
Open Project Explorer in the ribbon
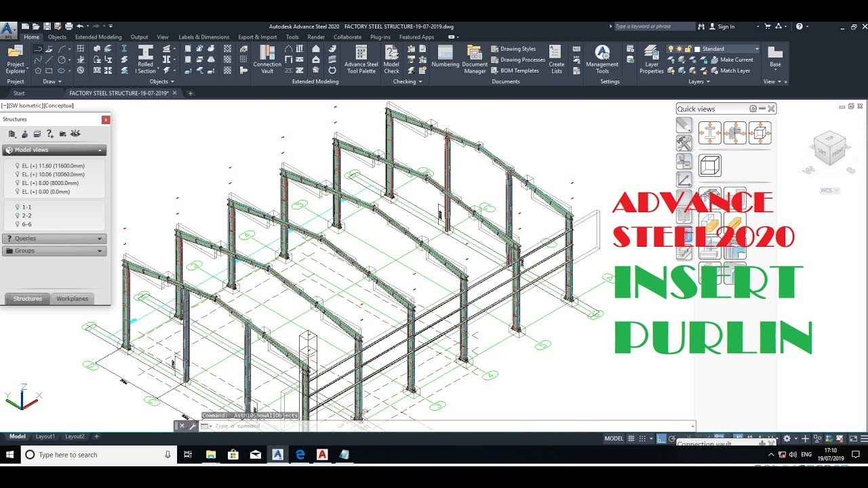[15, 60]
